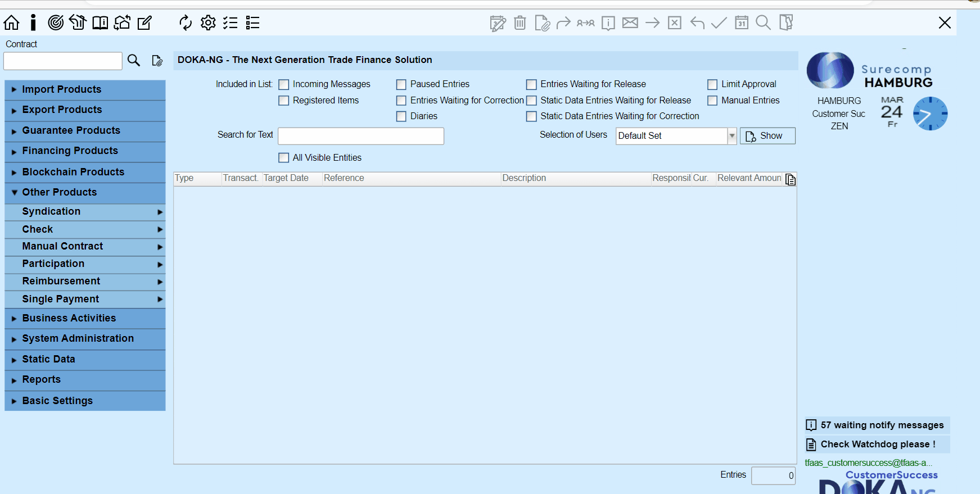Refresh using the circular arrows icon

click(186, 22)
